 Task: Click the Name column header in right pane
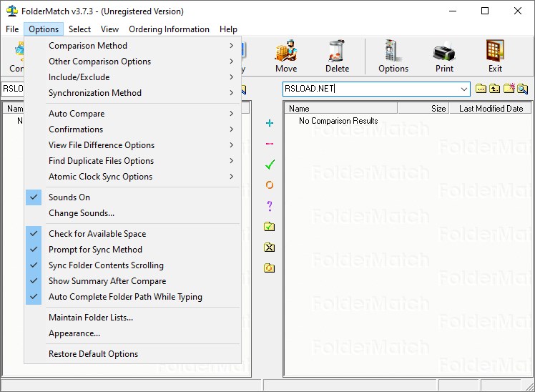pos(340,109)
